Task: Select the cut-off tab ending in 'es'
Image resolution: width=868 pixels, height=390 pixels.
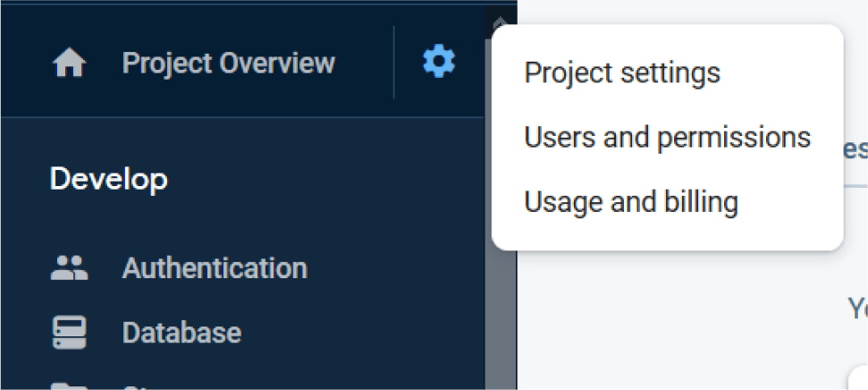Action: tap(855, 148)
